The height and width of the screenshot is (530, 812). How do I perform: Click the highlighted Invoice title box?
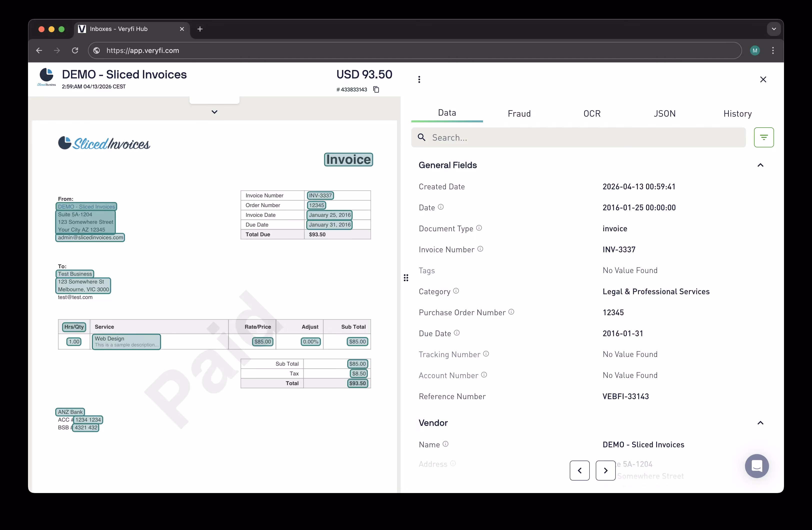click(348, 160)
